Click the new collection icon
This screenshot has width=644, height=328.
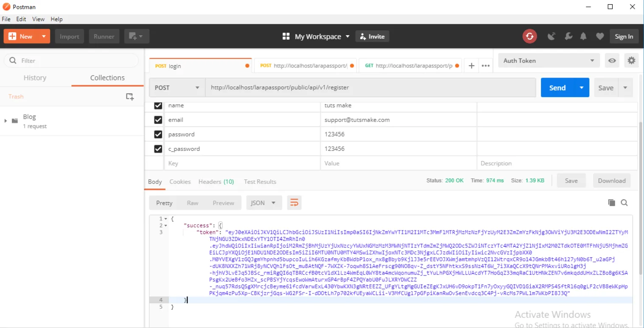130,97
